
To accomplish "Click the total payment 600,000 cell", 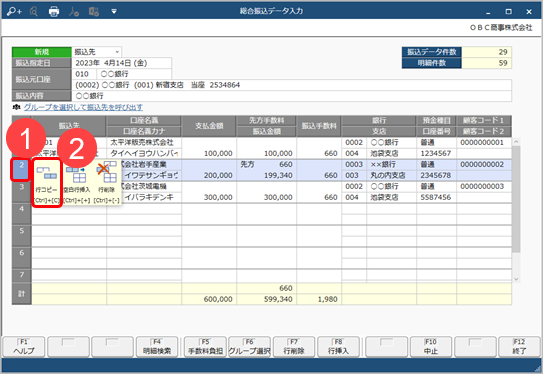I will click(x=209, y=299).
